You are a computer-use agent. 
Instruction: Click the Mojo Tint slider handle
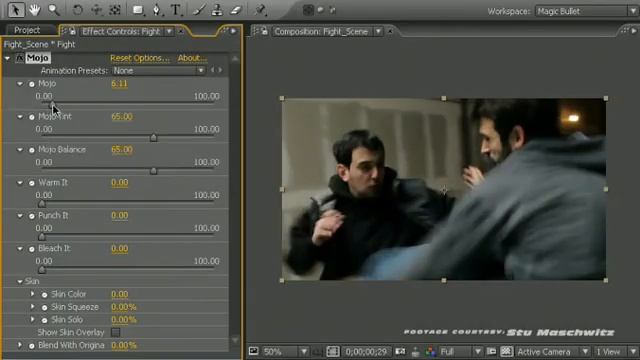point(153,138)
